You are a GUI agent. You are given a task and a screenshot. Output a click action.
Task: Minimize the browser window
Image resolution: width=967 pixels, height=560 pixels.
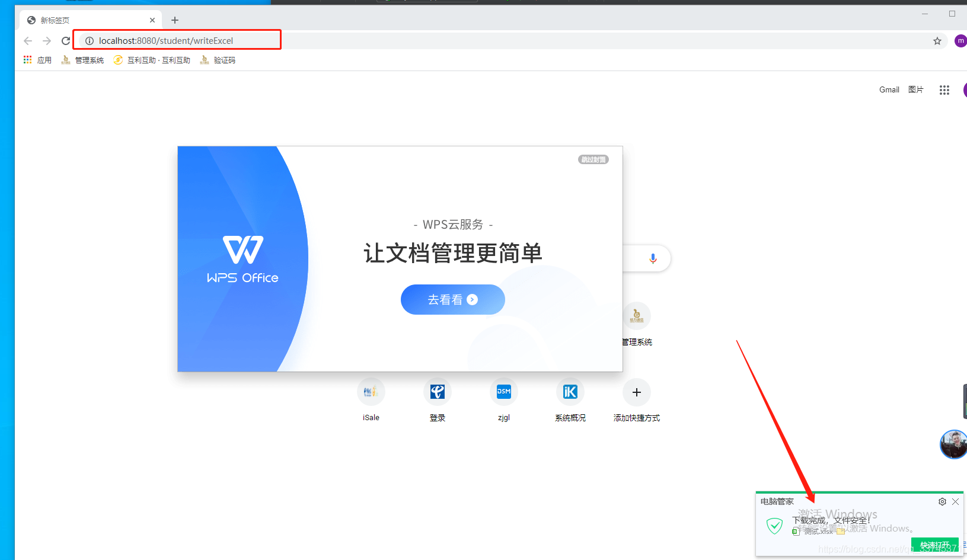click(x=925, y=14)
